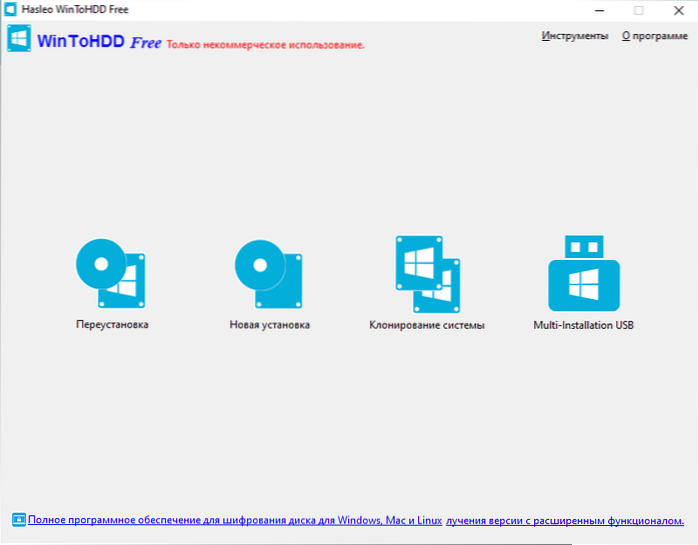Select the Новая установка disk icon
Screen dimensions: 698x545
pyautogui.click(x=269, y=274)
